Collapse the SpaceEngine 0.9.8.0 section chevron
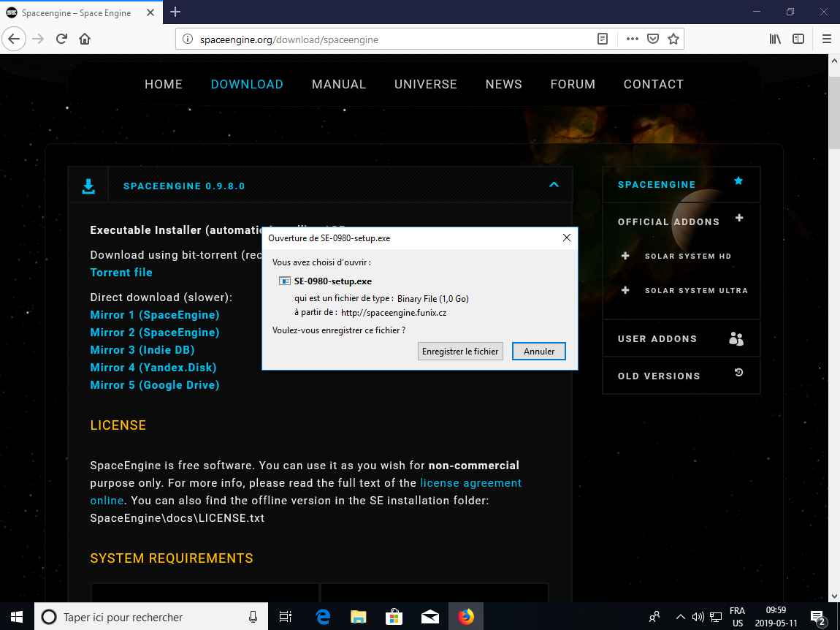The image size is (840, 630). click(x=554, y=185)
